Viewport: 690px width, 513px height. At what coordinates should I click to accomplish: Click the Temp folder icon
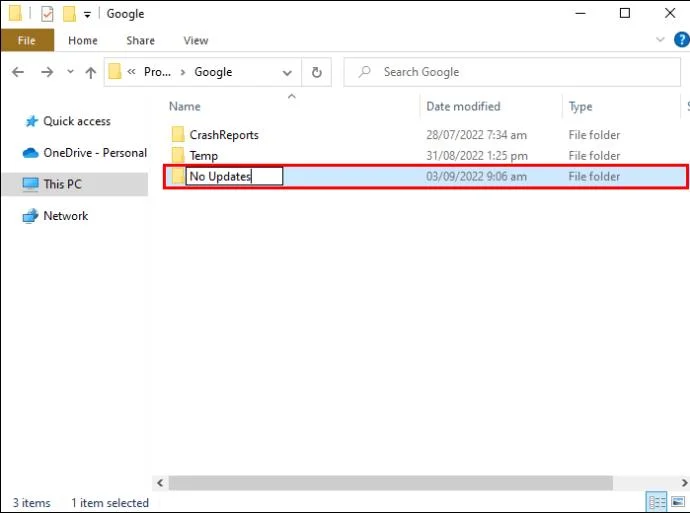[178, 155]
